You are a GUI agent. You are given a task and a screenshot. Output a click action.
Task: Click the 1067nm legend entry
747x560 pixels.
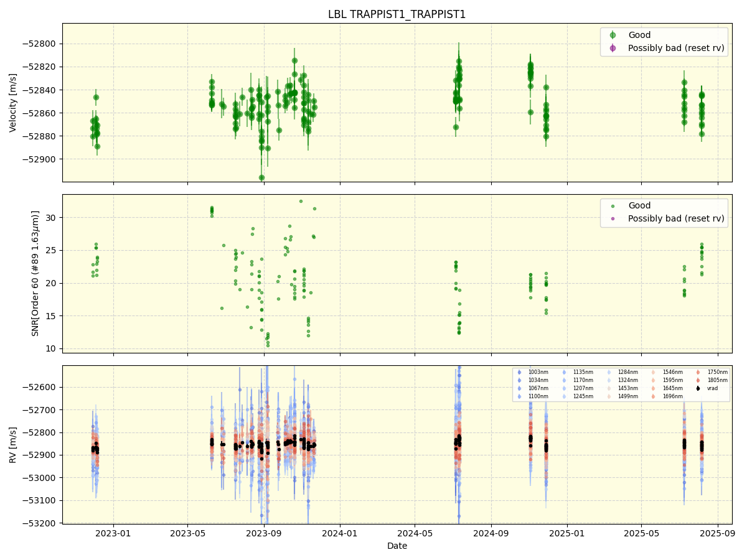533,388
